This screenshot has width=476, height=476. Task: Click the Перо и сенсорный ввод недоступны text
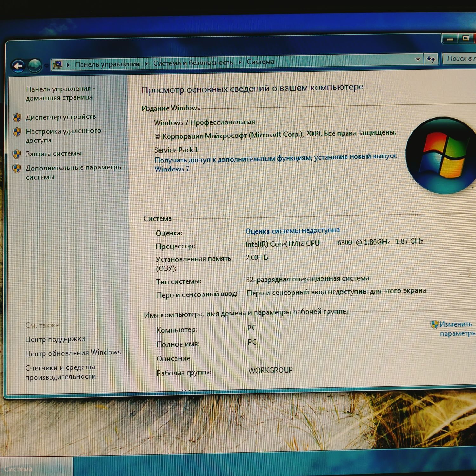coord(336,292)
